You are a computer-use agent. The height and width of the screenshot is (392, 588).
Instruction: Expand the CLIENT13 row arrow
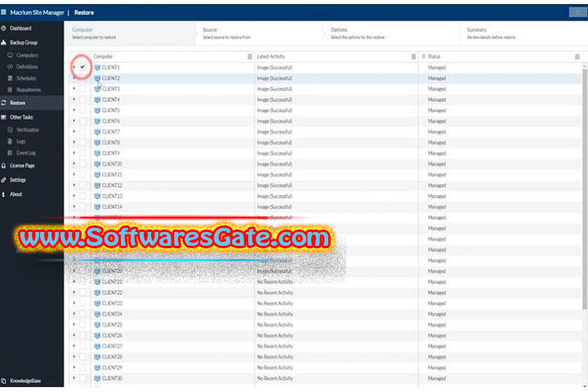pos(73,196)
